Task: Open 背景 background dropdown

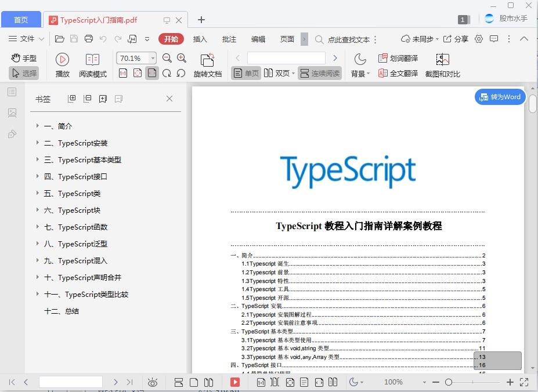Action: 360,65
